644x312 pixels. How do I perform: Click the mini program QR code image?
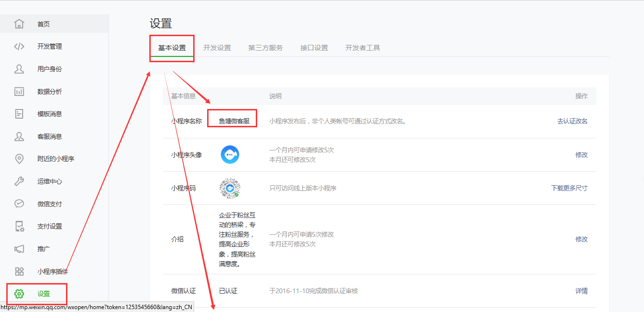(x=230, y=188)
